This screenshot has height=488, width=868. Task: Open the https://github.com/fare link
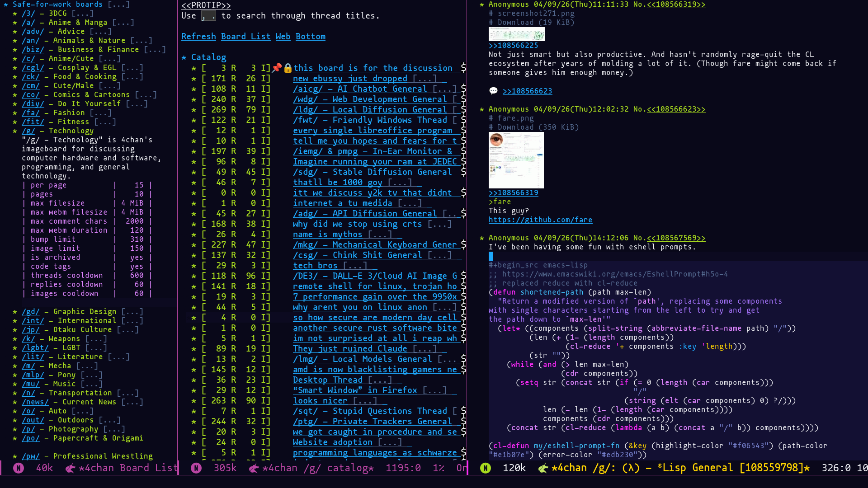click(x=540, y=220)
